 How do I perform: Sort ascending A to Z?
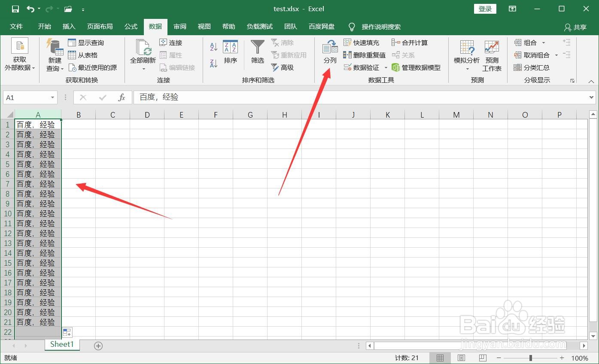coord(213,47)
